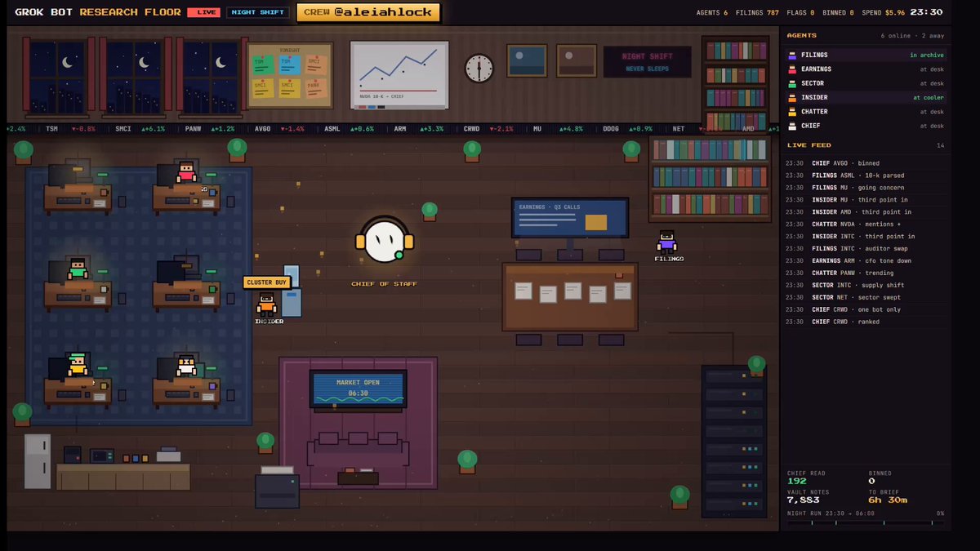Click the fridge in the kitchenette
The image size is (980, 551).
pos(38,461)
